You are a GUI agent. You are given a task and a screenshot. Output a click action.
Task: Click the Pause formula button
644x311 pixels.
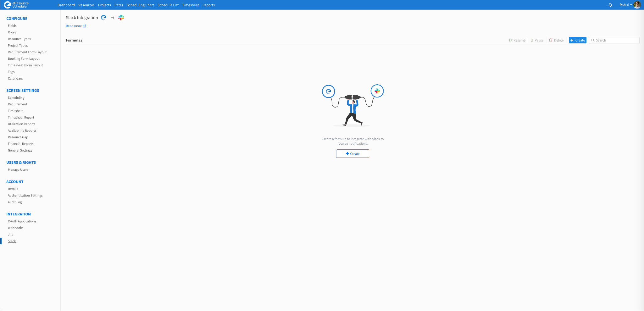(537, 40)
